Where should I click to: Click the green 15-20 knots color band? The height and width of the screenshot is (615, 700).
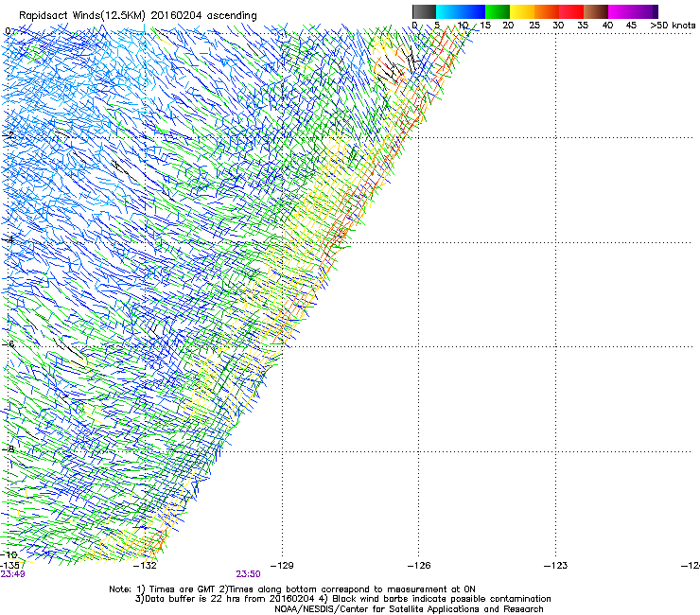(498, 11)
